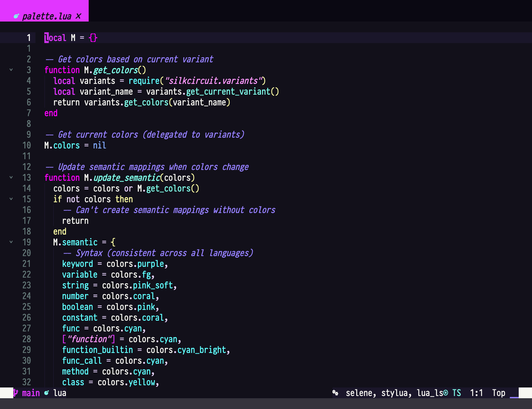
Task: Collapse fold at function M.get_colors
Action: click(x=11, y=70)
